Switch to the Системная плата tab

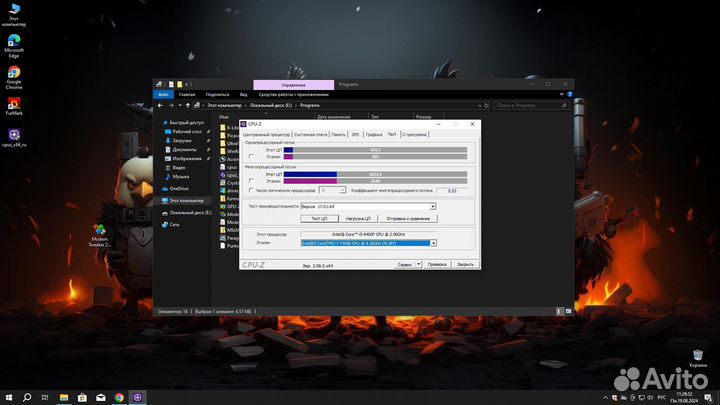tap(310, 133)
